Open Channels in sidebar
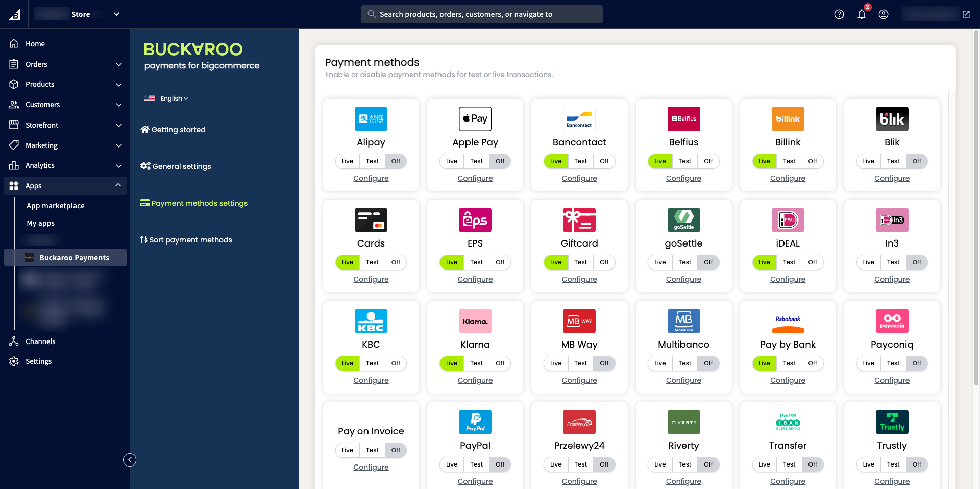980x489 pixels. click(65, 341)
